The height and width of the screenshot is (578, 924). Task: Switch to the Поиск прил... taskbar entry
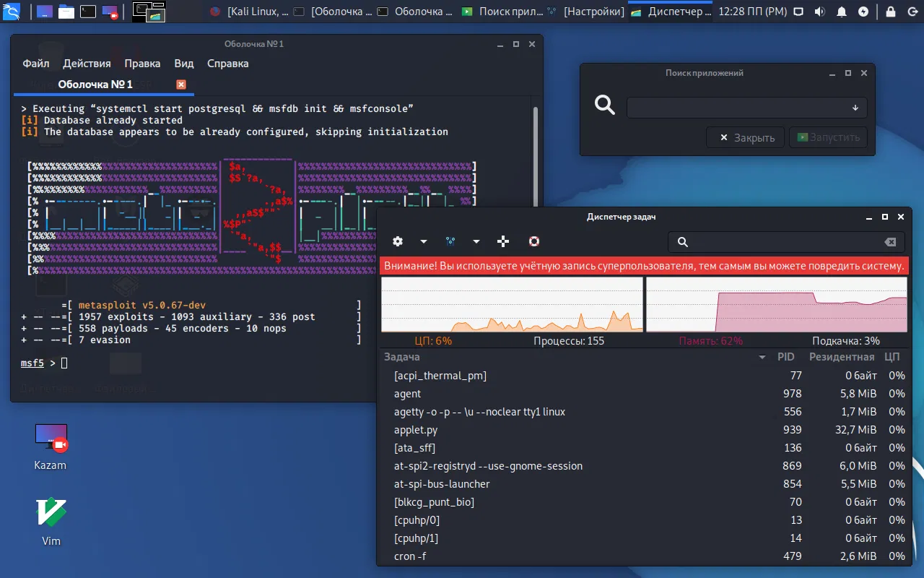(x=501, y=12)
